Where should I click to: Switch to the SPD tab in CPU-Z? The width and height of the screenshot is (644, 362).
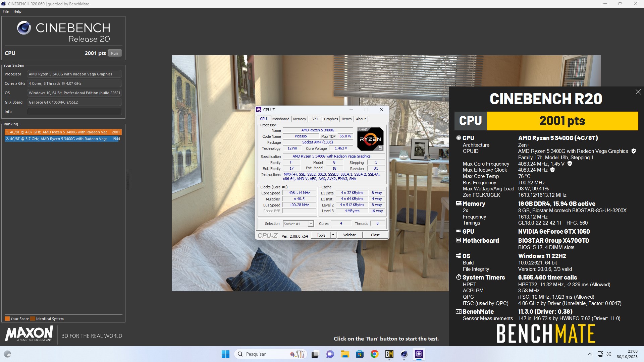point(315,119)
